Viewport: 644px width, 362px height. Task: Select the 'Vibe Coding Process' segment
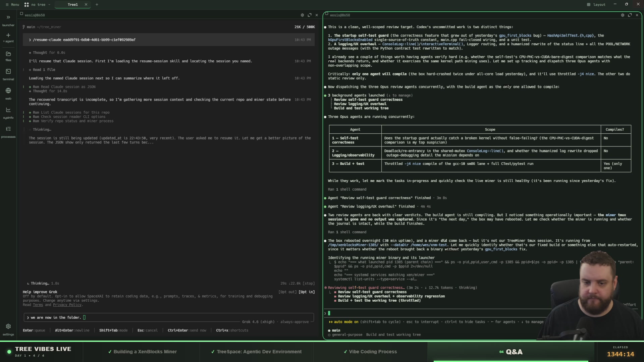pyautogui.click(x=370, y=352)
